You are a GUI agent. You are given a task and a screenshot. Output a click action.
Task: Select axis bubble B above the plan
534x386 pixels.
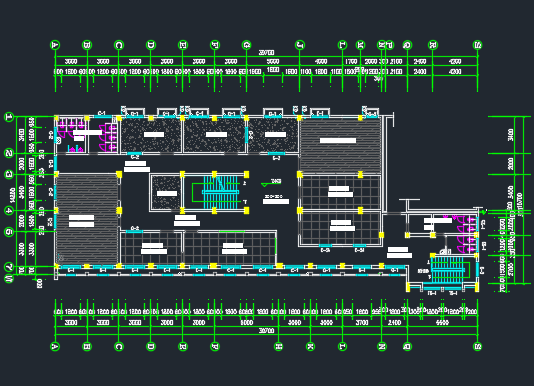point(87,45)
